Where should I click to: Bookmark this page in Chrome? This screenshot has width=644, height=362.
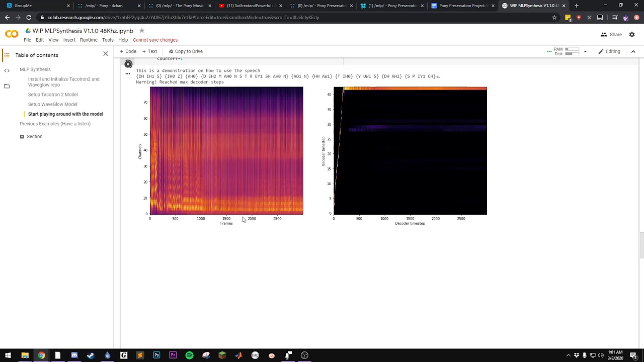point(554,18)
